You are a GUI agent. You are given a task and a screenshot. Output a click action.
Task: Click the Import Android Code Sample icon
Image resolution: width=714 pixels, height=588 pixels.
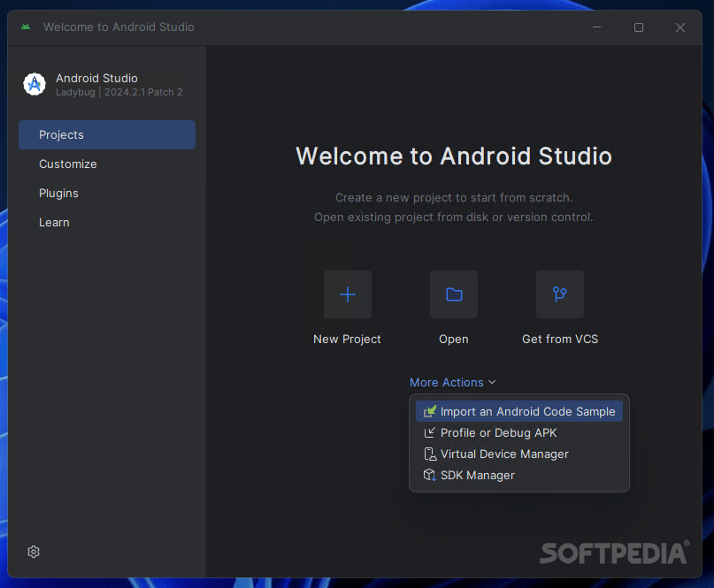(x=430, y=410)
